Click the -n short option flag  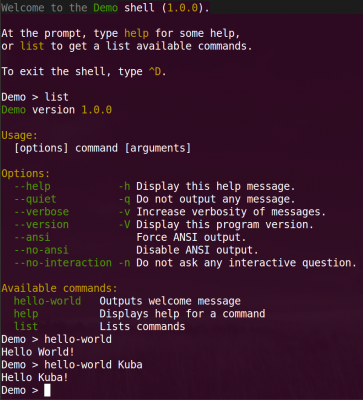(124, 263)
